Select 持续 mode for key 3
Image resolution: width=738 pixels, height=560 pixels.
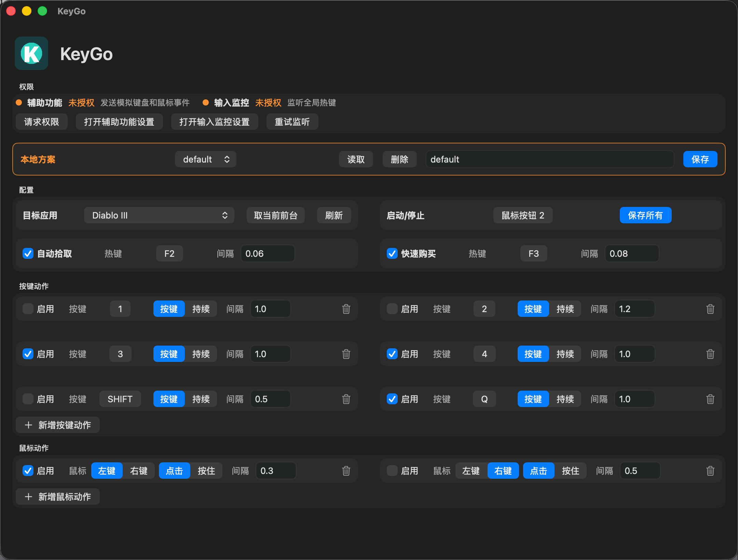click(x=201, y=354)
